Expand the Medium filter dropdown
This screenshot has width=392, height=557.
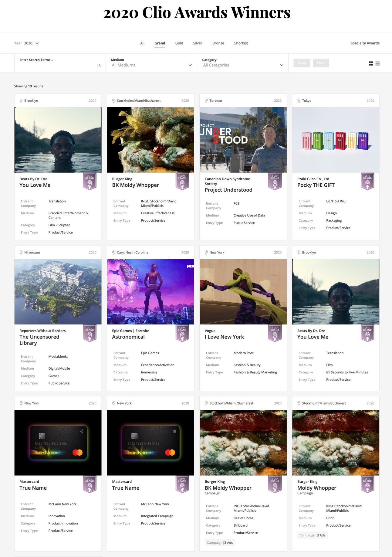[151, 63]
